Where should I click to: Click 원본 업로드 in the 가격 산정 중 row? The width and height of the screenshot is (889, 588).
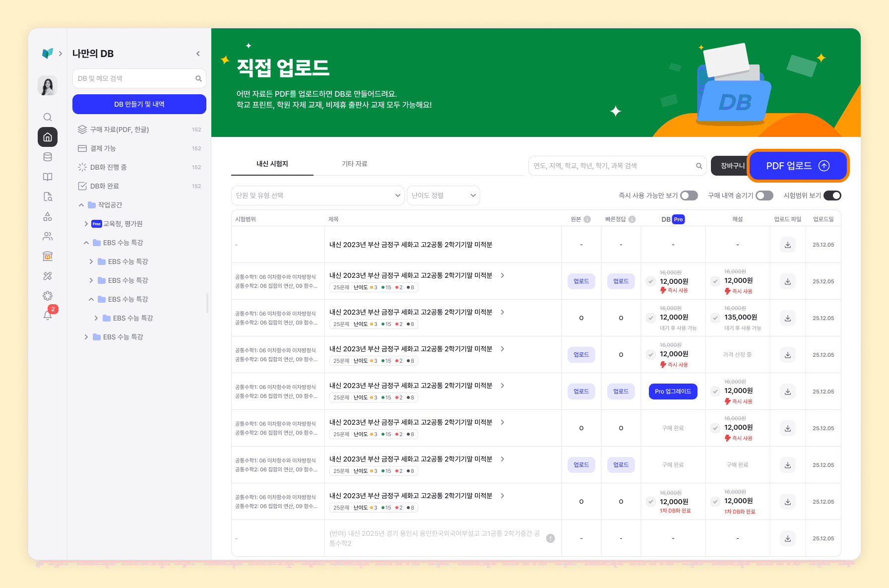click(581, 355)
